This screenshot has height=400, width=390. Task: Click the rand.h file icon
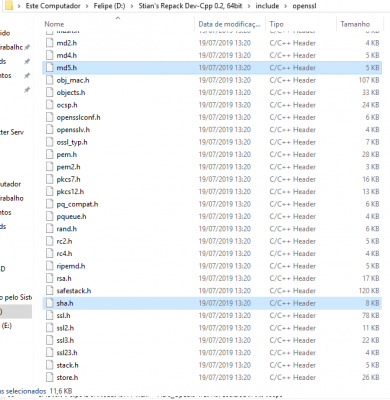(x=50, y=229)
